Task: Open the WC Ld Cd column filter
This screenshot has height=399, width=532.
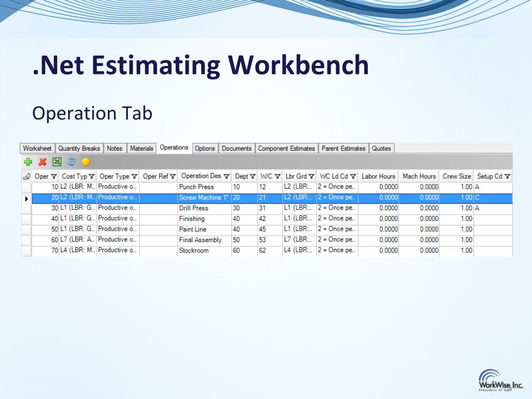Action: tap(353, 177)
